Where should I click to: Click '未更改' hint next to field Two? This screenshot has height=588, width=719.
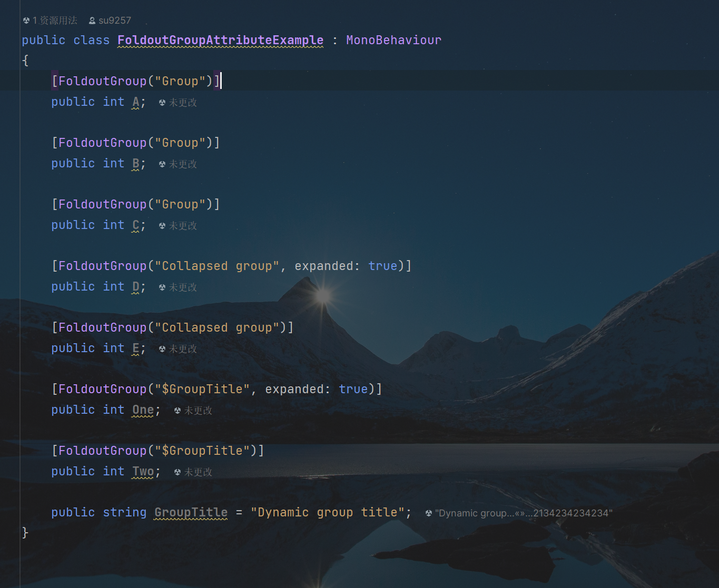click(198, 472)
